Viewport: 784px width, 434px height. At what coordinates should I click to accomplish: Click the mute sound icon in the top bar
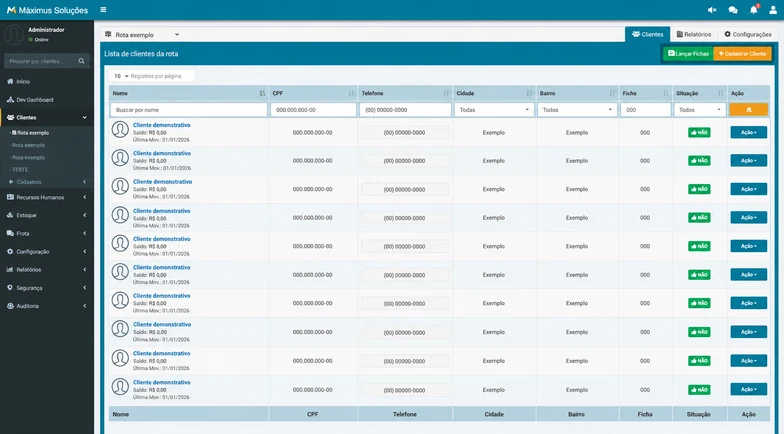tap(712, 10)
